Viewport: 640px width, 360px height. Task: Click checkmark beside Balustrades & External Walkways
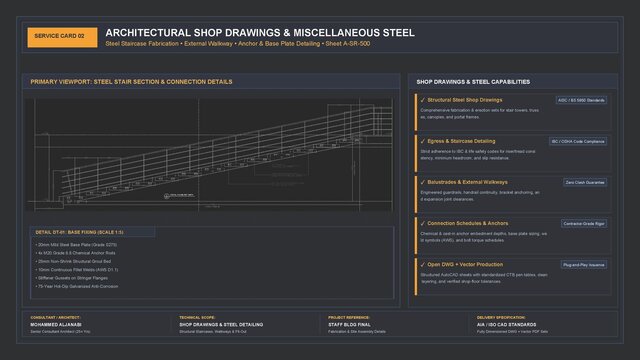pyautogui.click(x=423, y=182)
